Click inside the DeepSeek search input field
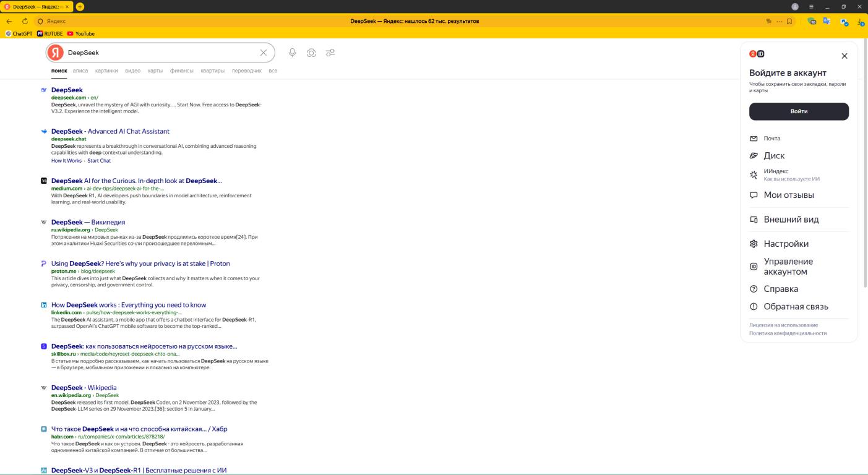868x475 pixels. coord(161,53)
